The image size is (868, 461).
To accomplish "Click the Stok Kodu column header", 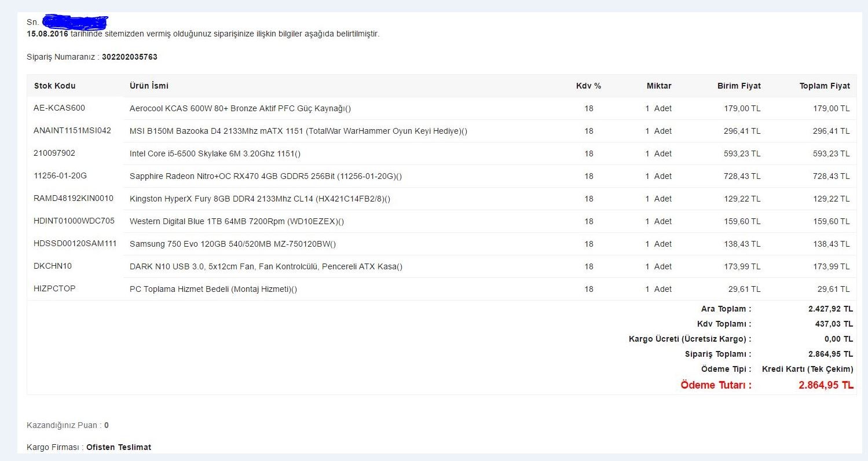I will tap(55, 86).
